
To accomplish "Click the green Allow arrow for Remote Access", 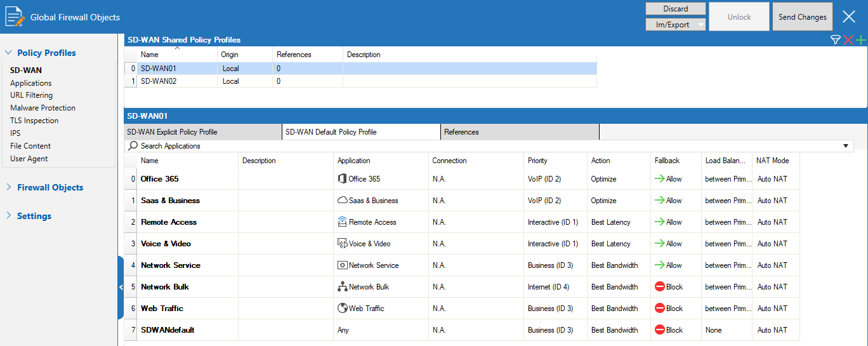I will [660, 222].
